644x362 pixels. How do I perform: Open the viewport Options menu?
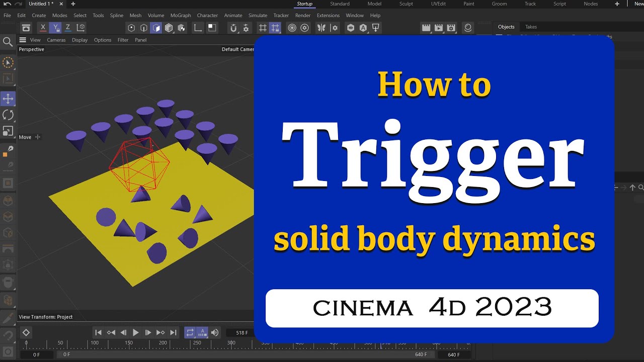103,40
